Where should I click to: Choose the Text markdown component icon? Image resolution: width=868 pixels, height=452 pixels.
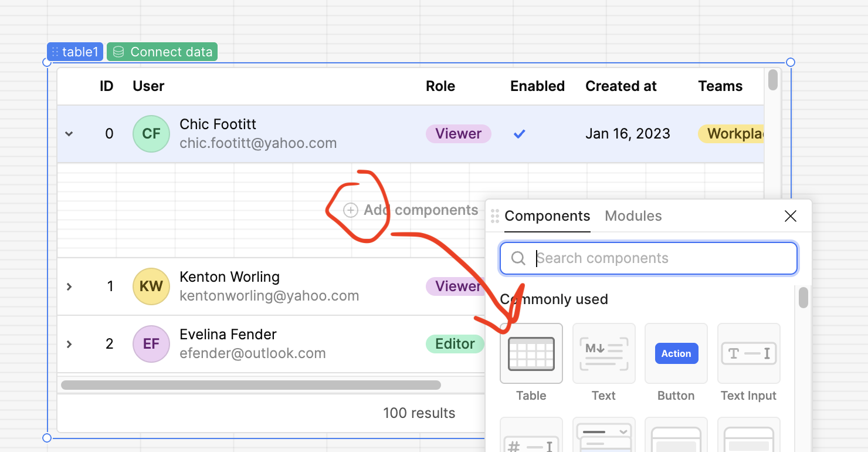[x=603, y=353]
